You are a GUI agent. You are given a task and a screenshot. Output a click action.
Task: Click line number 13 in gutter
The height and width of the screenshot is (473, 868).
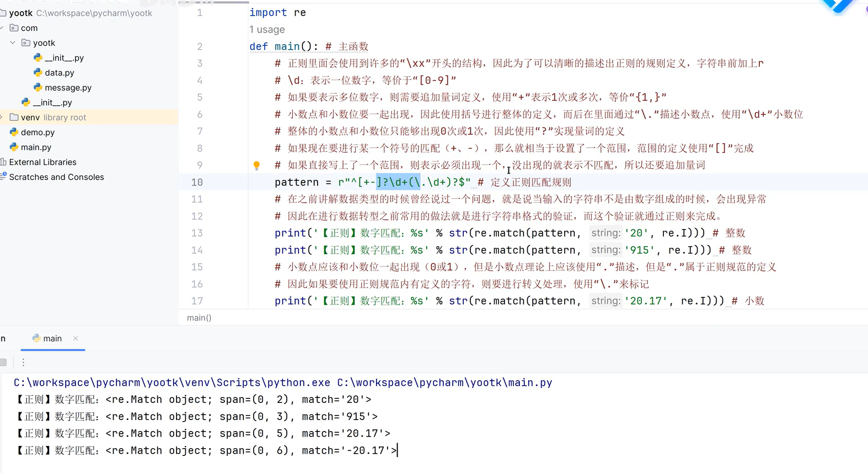[197, 233]
